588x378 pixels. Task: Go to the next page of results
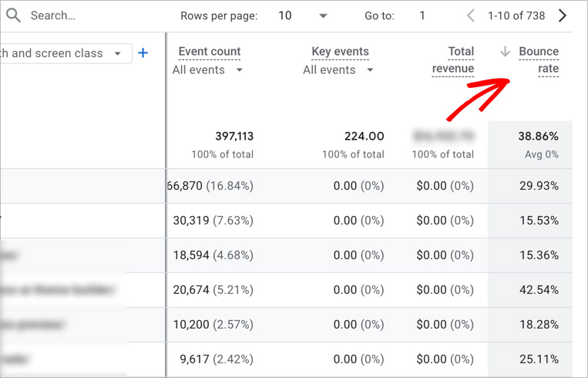tap(563, 15)
